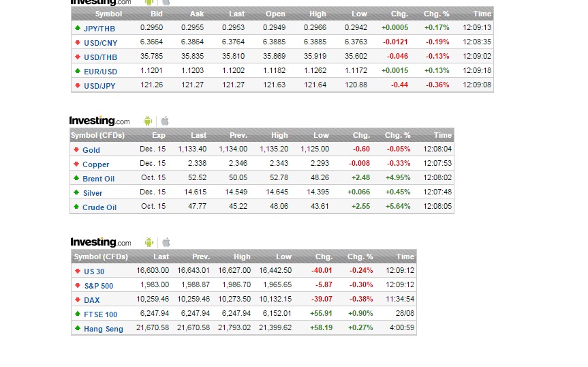The width and height of the screenshot is (588, 367).
Task: Click the Apple icon above the indices table
Action: pyautogui.click(x=166, y=242)
